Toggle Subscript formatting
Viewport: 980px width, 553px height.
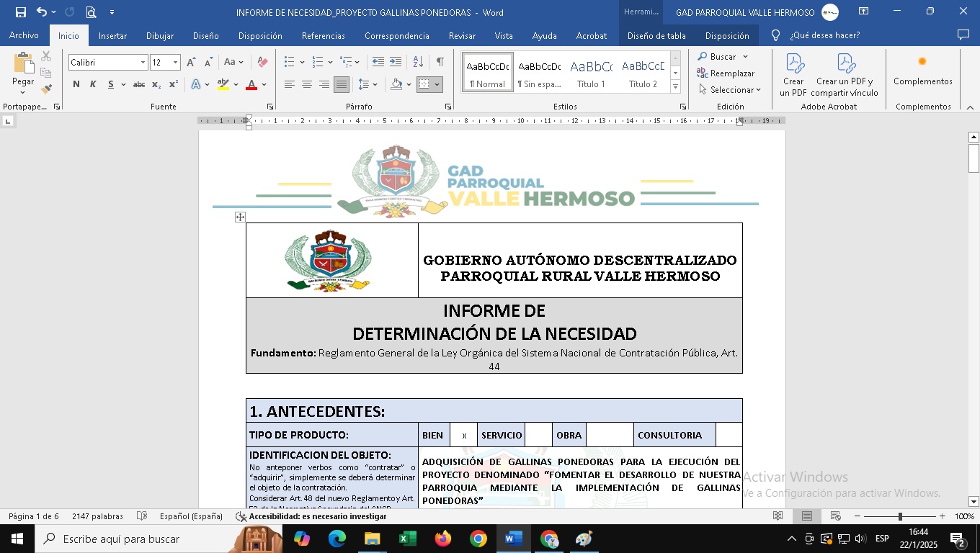coord(158,85)
